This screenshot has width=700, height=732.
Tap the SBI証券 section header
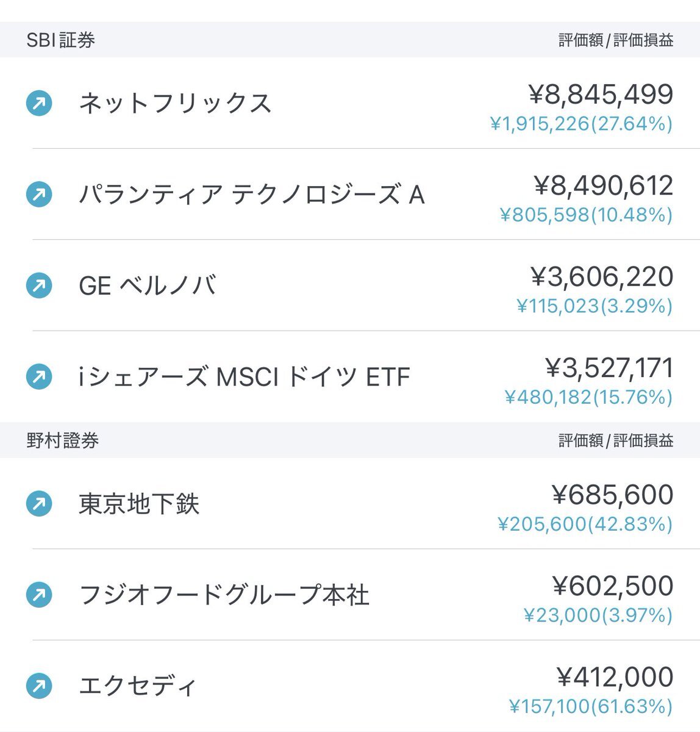click(350, 40)
